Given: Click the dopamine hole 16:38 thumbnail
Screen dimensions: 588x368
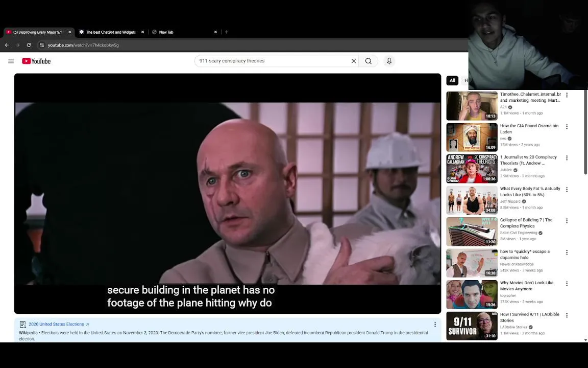Looking at the screenshot, I should coord(472,263).
